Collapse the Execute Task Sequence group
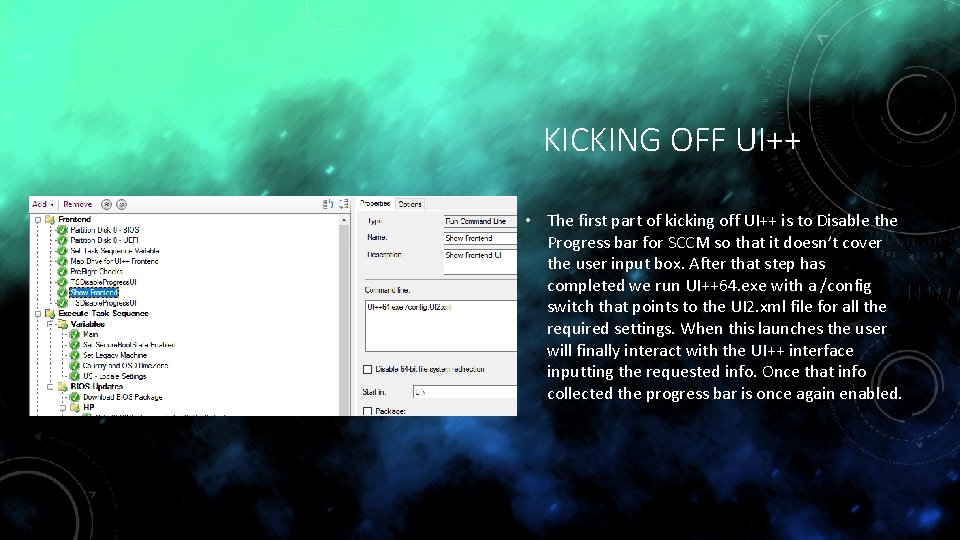This screenshot has width=960, height=540. click(x=38, y=314)
